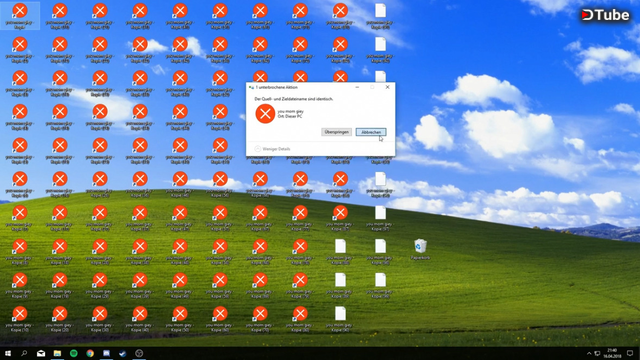Select blank file icon 'you mom gey - Kopie (89)'

(x=340, y=285)
